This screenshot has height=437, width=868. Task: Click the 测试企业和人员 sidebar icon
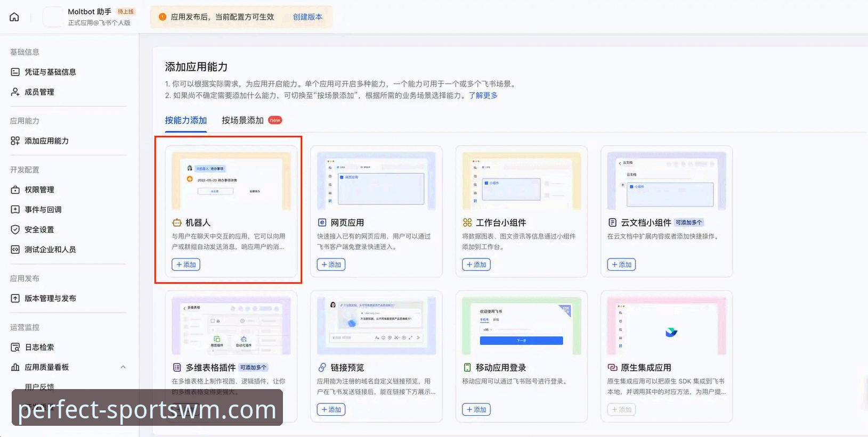click(15, 250)
